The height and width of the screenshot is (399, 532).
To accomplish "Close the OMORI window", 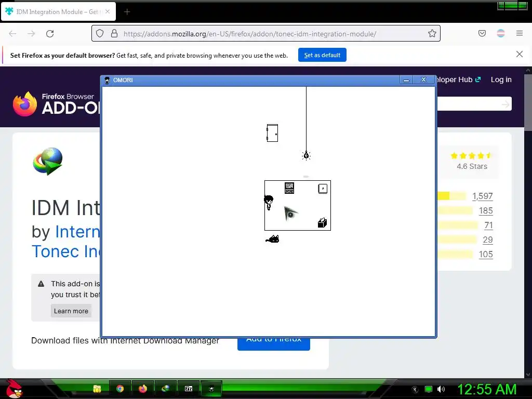I will [423, 79].
